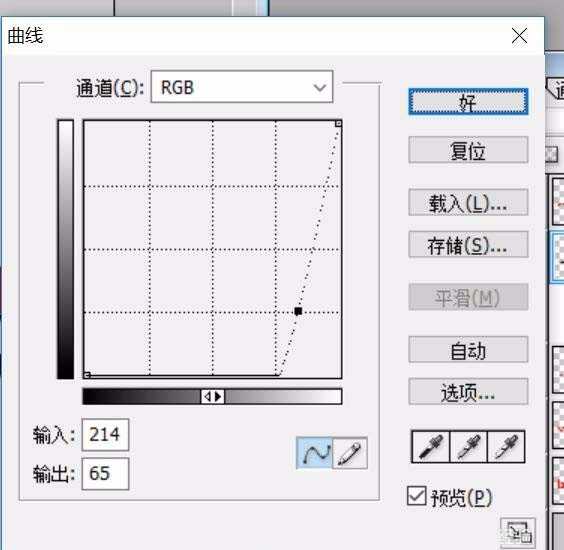Open 选项... options dialog

468,392
